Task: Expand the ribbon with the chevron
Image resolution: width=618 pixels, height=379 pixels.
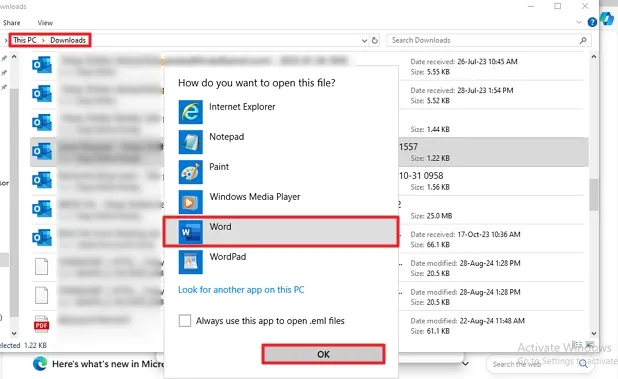Action: click(x=579, y=22)
